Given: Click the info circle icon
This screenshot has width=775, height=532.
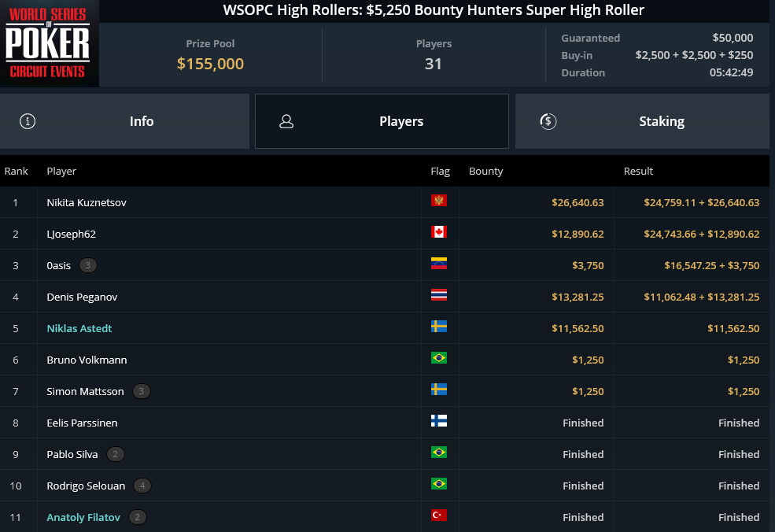Looking at the screenshot, I should (28, 121).
